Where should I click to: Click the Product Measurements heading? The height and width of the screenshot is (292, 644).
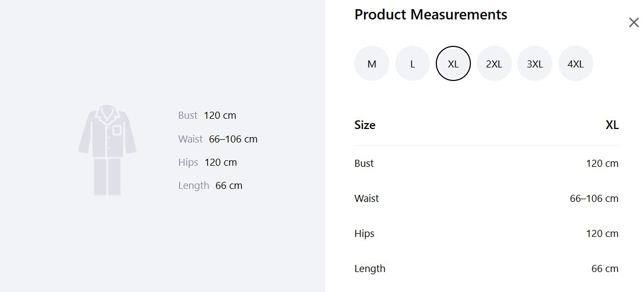(431, 15)
